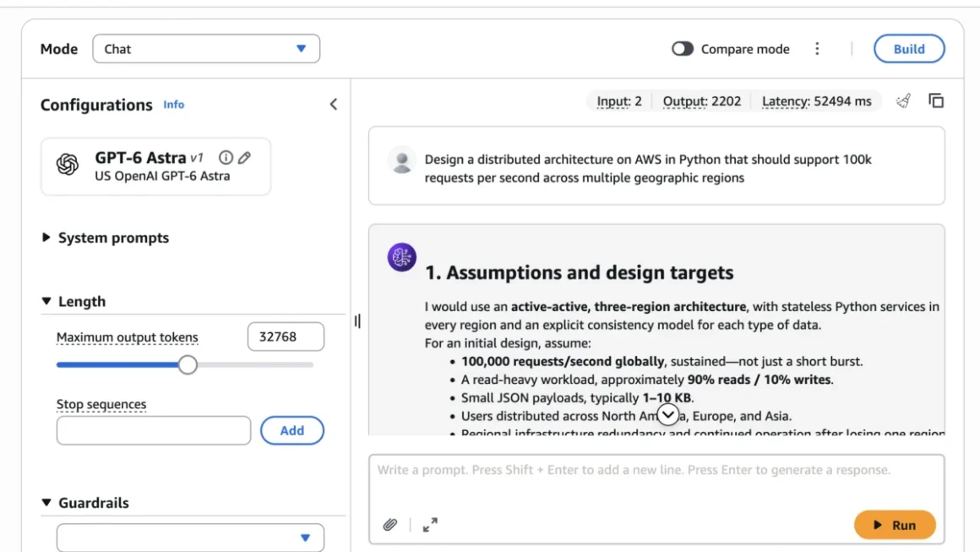Click the Latency: 52494 ms label

[x=816, y=101]
